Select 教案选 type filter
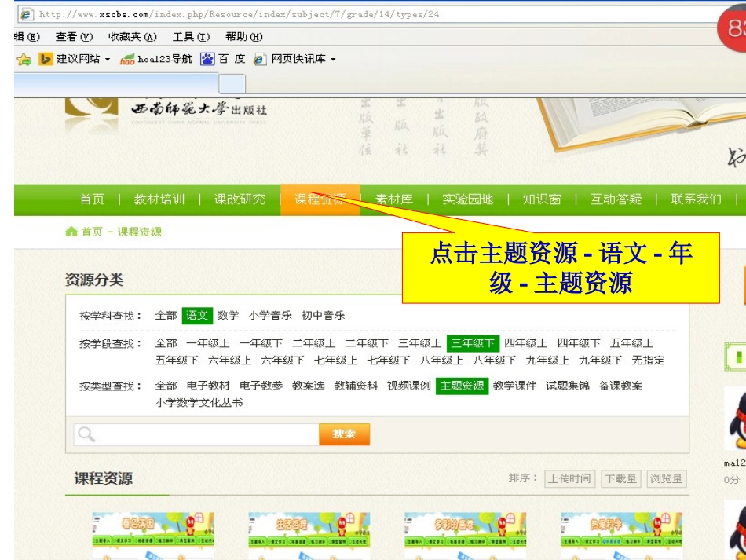 pos(309,386)
